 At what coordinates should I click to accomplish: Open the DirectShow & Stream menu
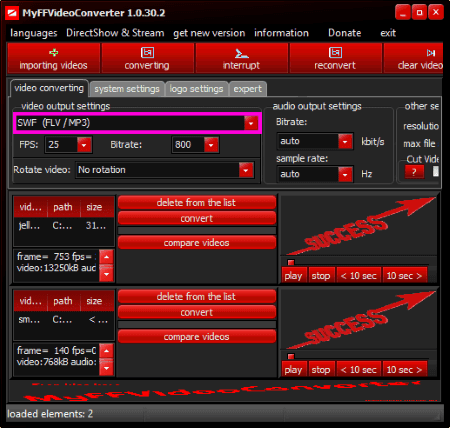(x=115, y=33)
